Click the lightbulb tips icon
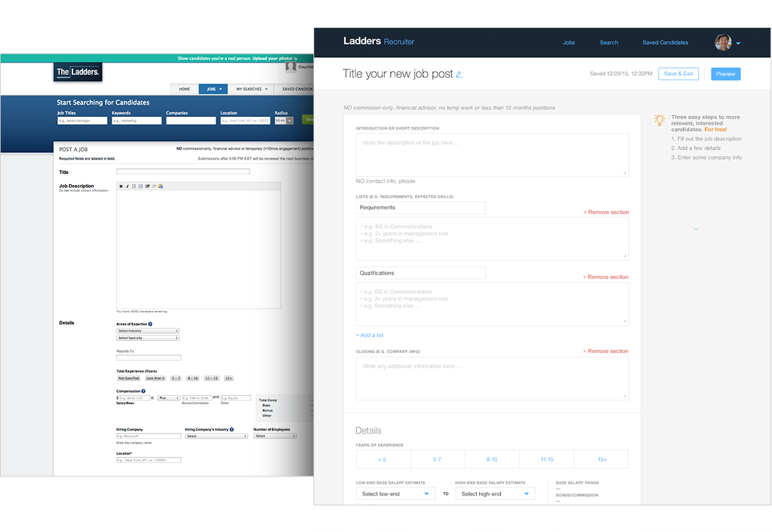This screenshot has width=772, height=532. (x=660, y=120)
